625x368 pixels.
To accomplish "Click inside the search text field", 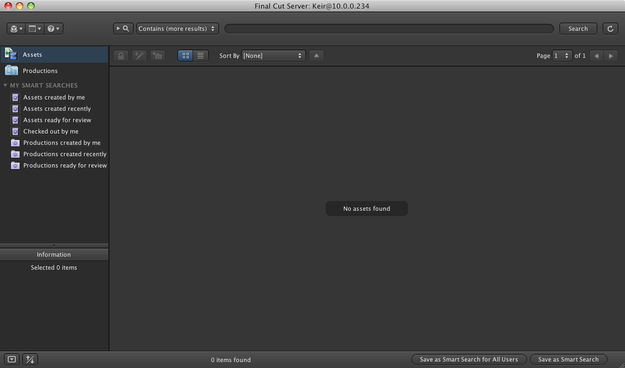I will pos(389,29).
